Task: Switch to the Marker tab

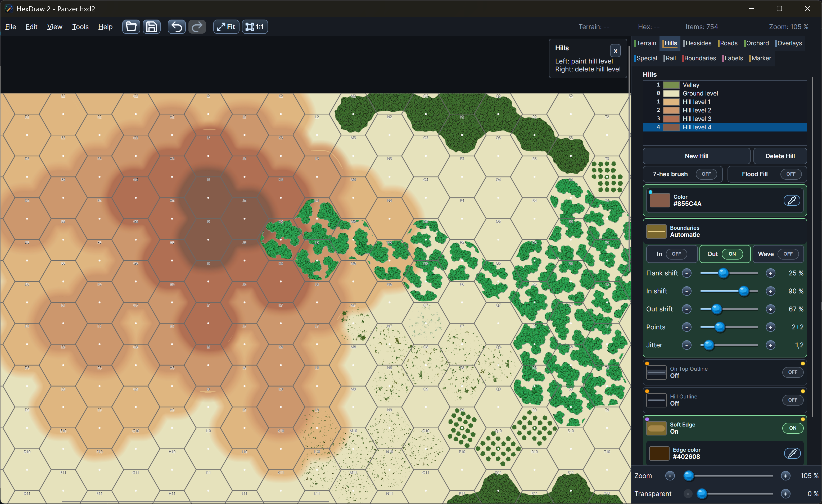Action: pyautogui.click(x=760, y=58)
